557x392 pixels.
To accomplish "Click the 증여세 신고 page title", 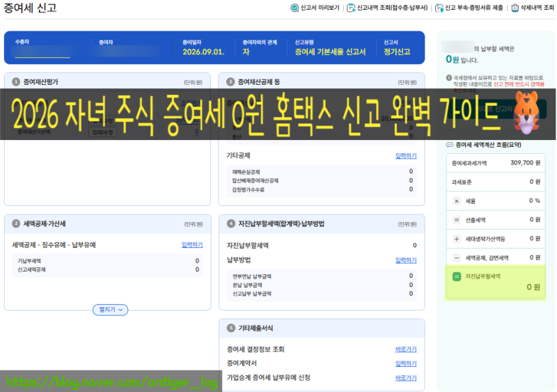I will click(30, 8).
